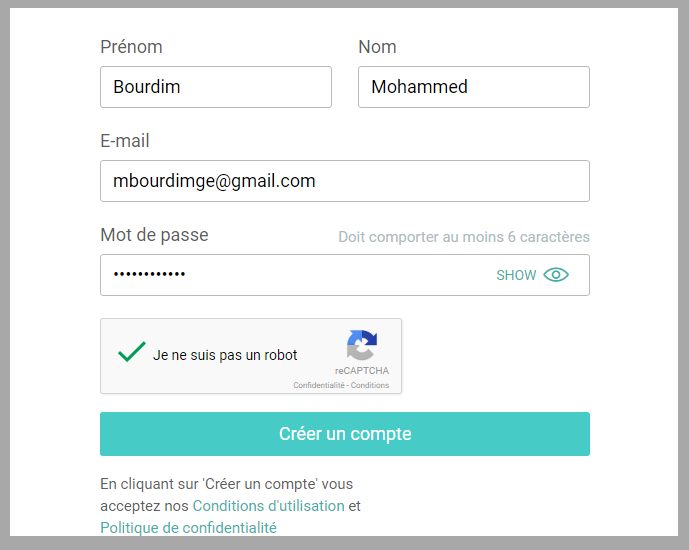Image resolution: width=689 pixels, height=550 pixels.
Task: Click into the E-mail address field
Action: coord(344,181)
